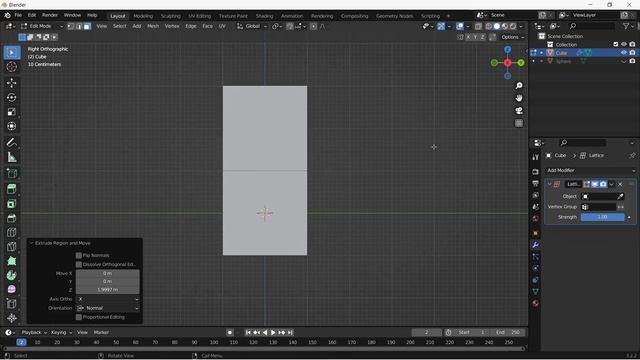The width and height of the screenshot is (640, 360).
Task: Select the Transform tool
Action: point(11,126)
